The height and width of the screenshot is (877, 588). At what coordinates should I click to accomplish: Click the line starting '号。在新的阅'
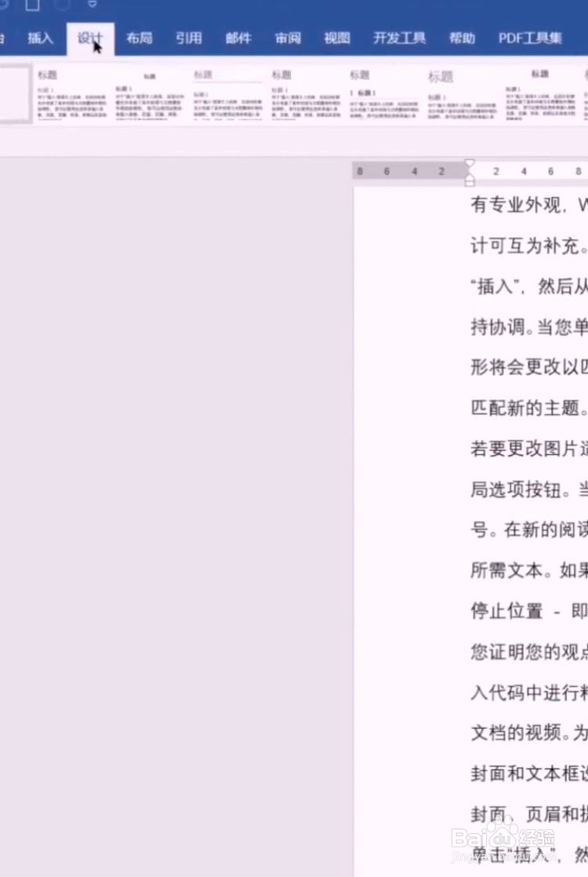pyautogui.click(x=528, y=529)
